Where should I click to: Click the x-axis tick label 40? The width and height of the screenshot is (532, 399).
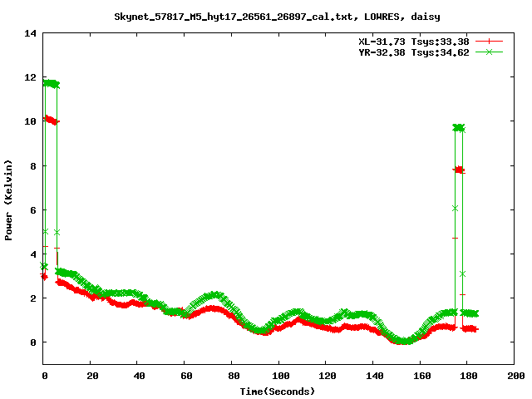click(x=139, y=376)
